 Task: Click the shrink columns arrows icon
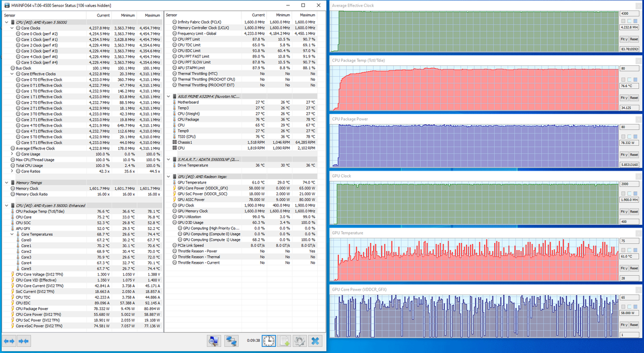[x=24, y=341]
